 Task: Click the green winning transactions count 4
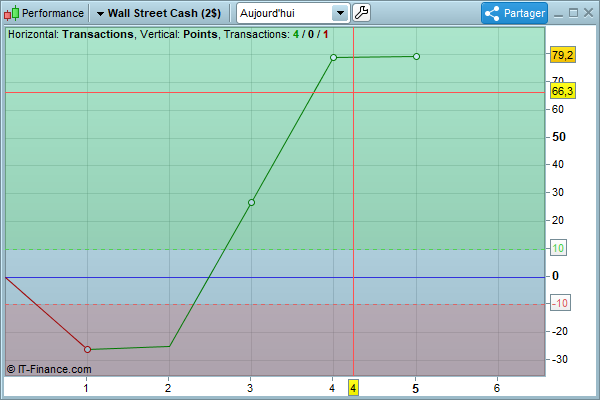pos(296,34)
